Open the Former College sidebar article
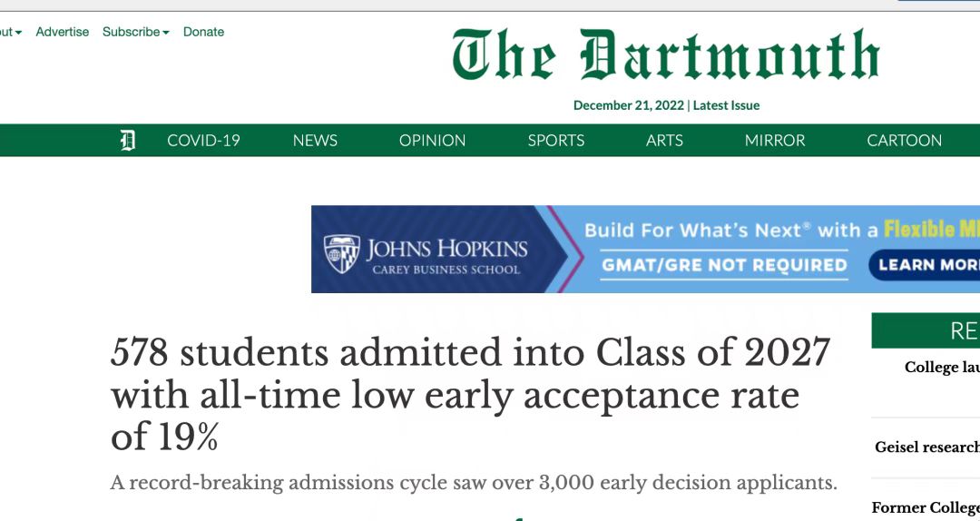Viewport: 980px width, 521px height. [x=925, y=507]
